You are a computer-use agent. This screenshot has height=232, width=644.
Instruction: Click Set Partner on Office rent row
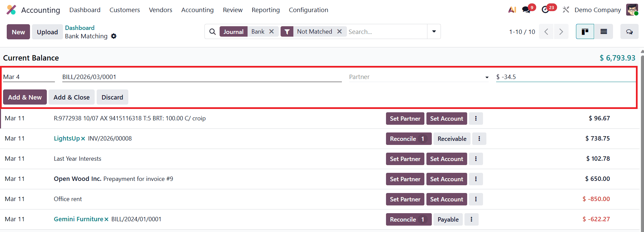pyautogui.click(x=405, y=199)
